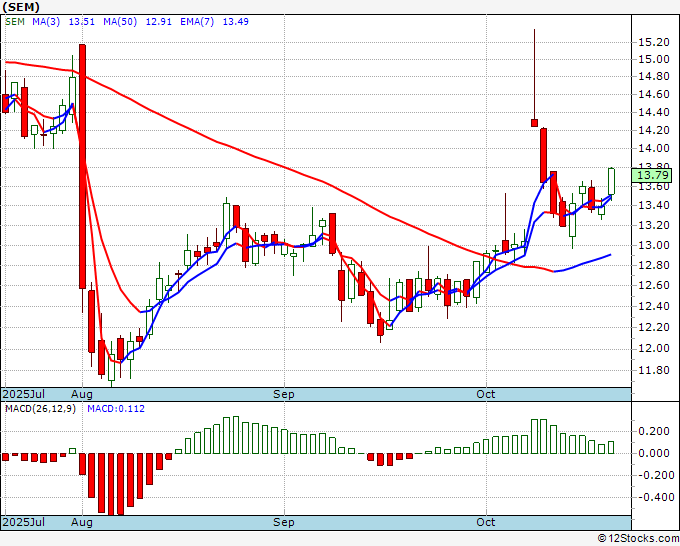Image resolution: width=680 pixels, height=546 pixels.
Task: Click the 14.20 price axis label
Action: (654, 131)
